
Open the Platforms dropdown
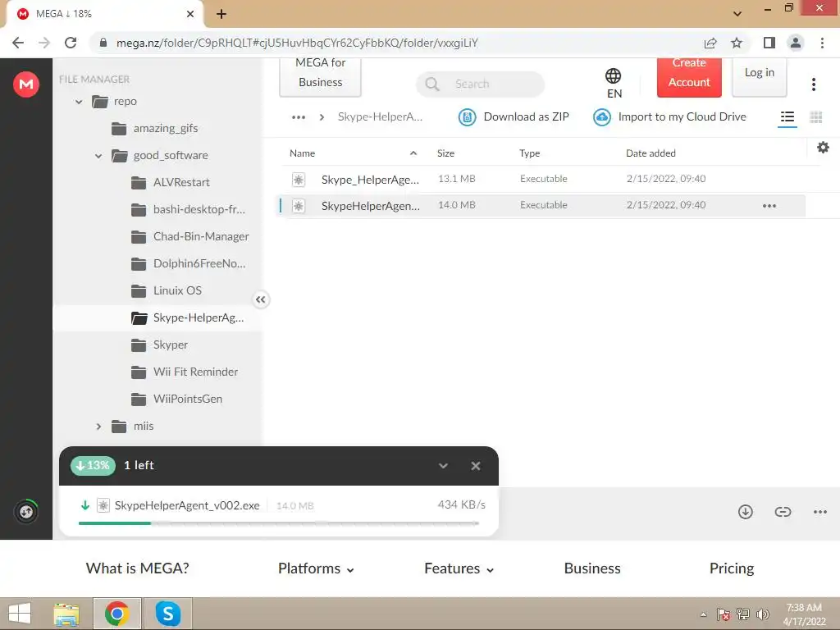click(x=316, y=568)
